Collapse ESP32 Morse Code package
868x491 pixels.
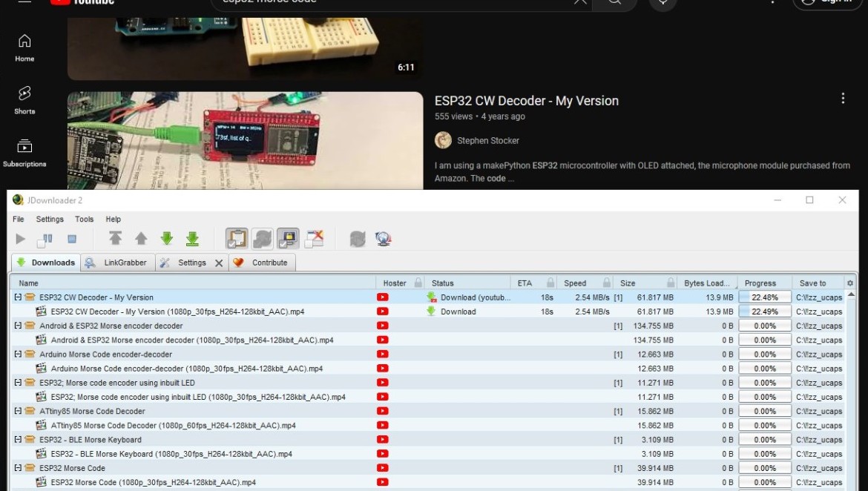(18, 468)
